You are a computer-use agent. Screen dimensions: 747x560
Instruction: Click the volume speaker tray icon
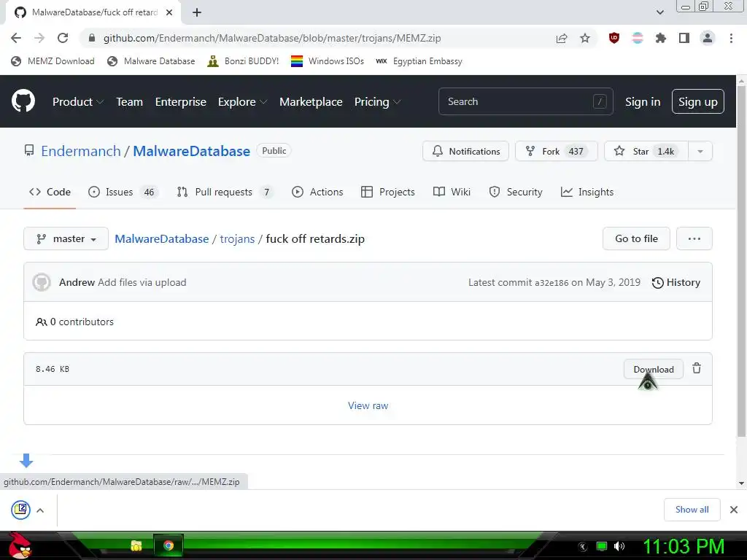coord(619,546)
